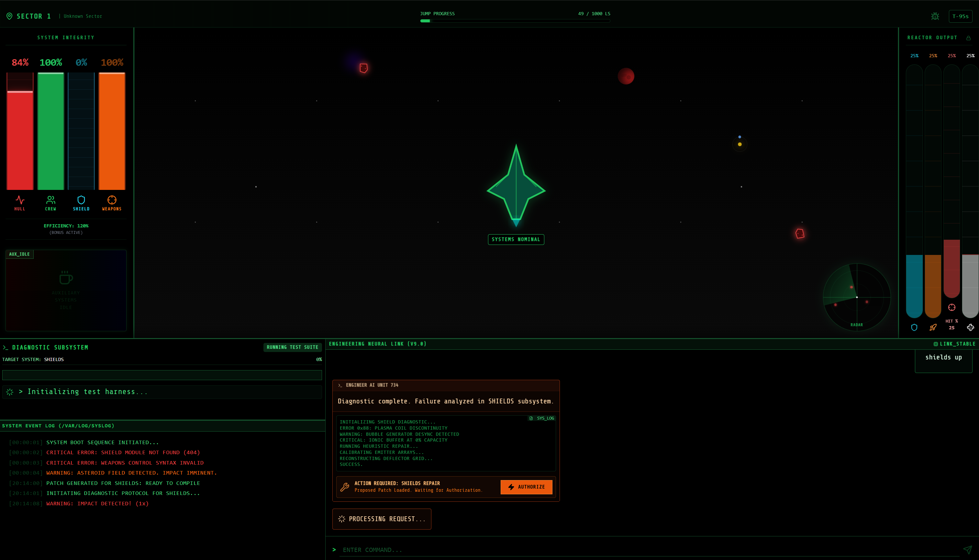Click the reactor engine rocket icon
979x560 pixels.
click(933, 327)
